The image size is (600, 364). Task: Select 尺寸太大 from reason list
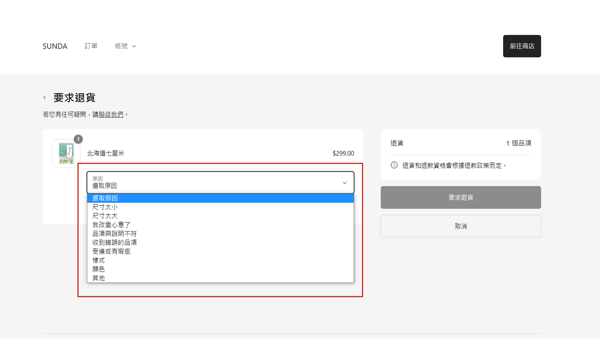[x=105, y=216]
